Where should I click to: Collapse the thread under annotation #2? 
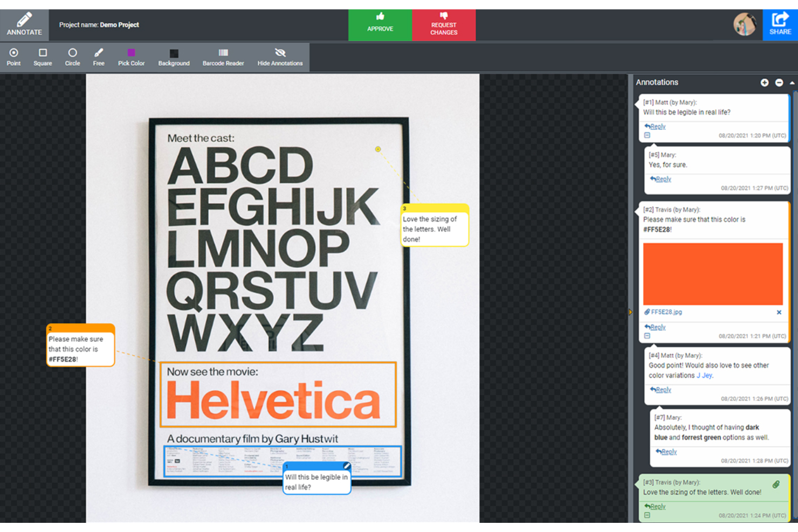click(x=647, y=336)
